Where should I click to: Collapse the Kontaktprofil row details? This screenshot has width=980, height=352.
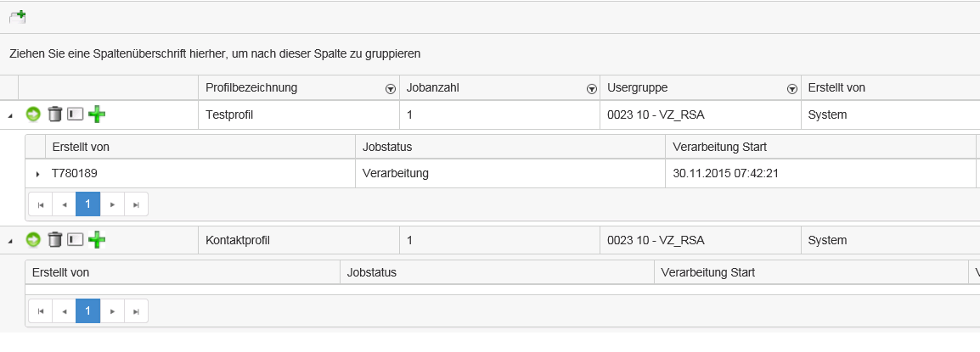9,241
